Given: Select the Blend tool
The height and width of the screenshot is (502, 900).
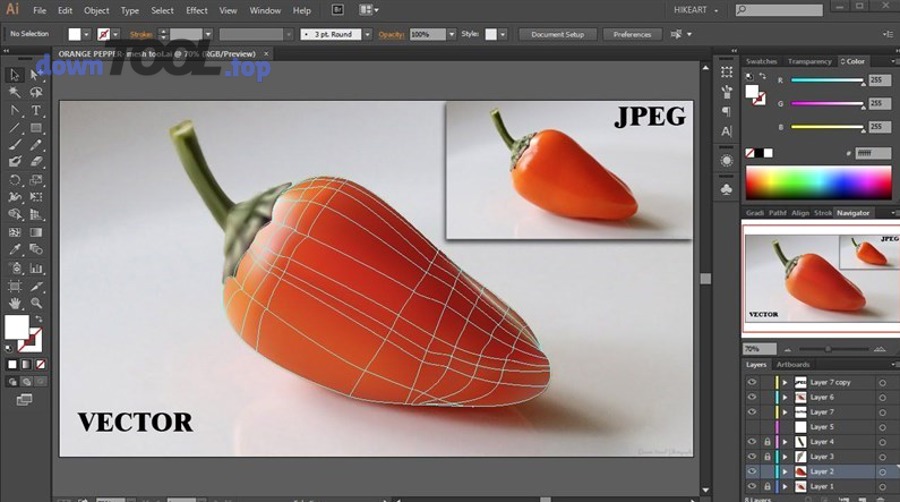Looking at the screenshot, I should pyautogui.click(x=36, y=250).
